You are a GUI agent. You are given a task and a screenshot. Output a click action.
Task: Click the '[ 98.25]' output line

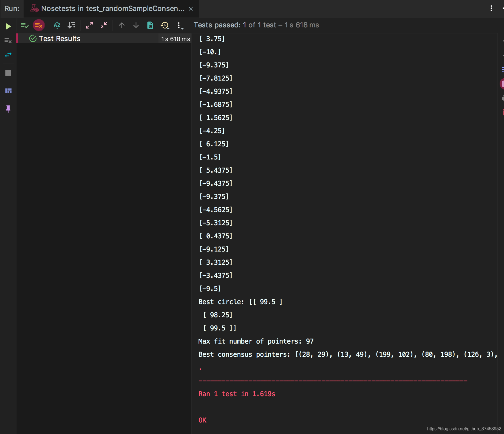(x=218, y=315)
